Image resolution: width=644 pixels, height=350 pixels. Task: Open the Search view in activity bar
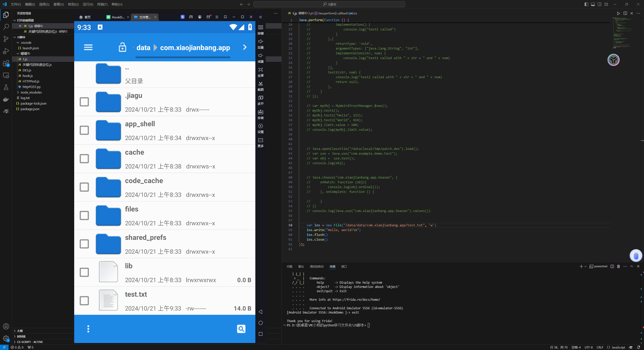coord(6,27)
